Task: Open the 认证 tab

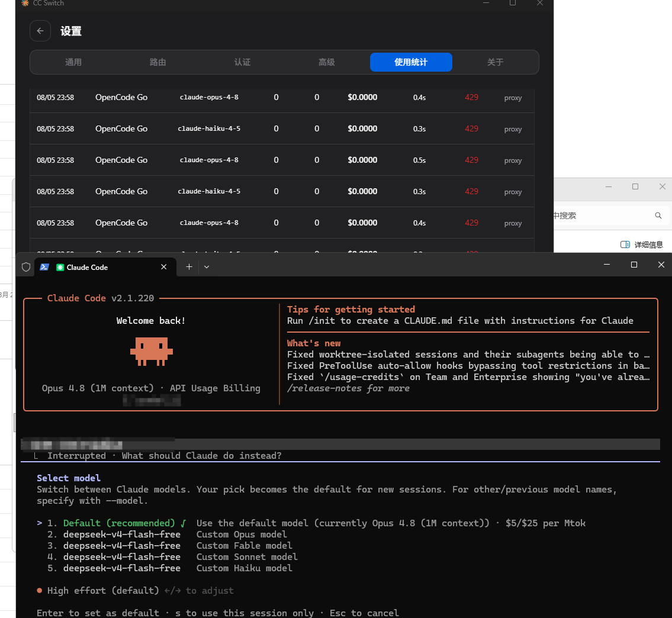Action: 242,62
